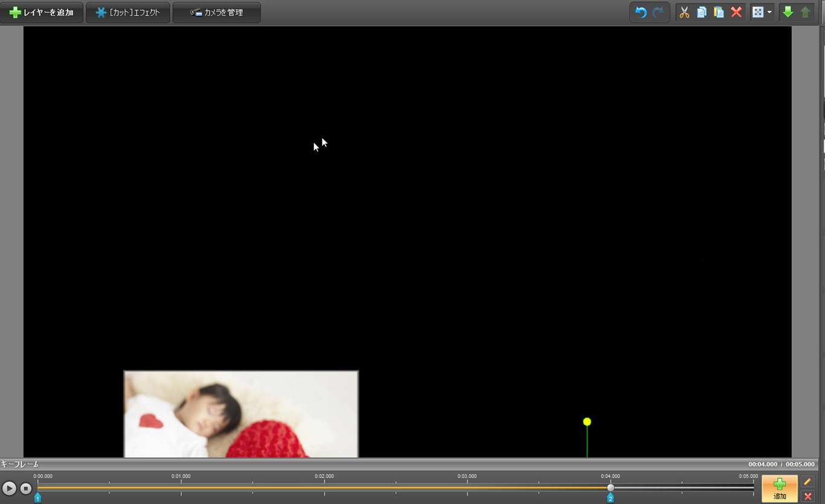Screen dimensions: 825x504
Task: Click the timeline playhead slider knob
Action: click(x=611, y=488)
